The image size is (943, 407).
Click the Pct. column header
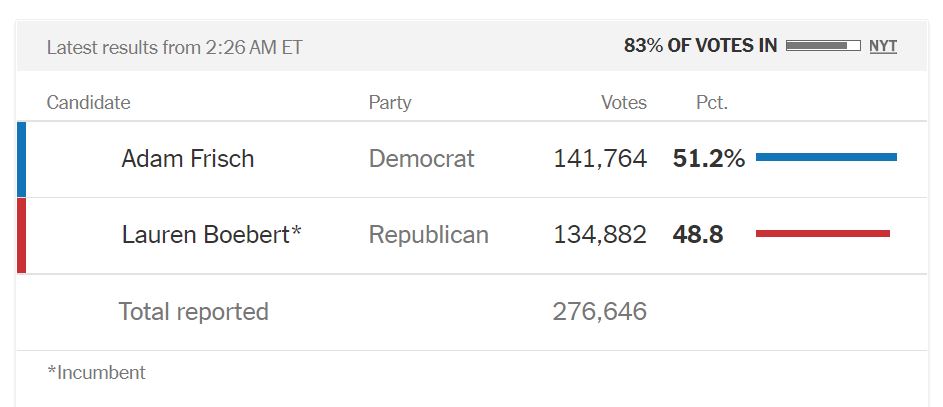click(712, 102)
